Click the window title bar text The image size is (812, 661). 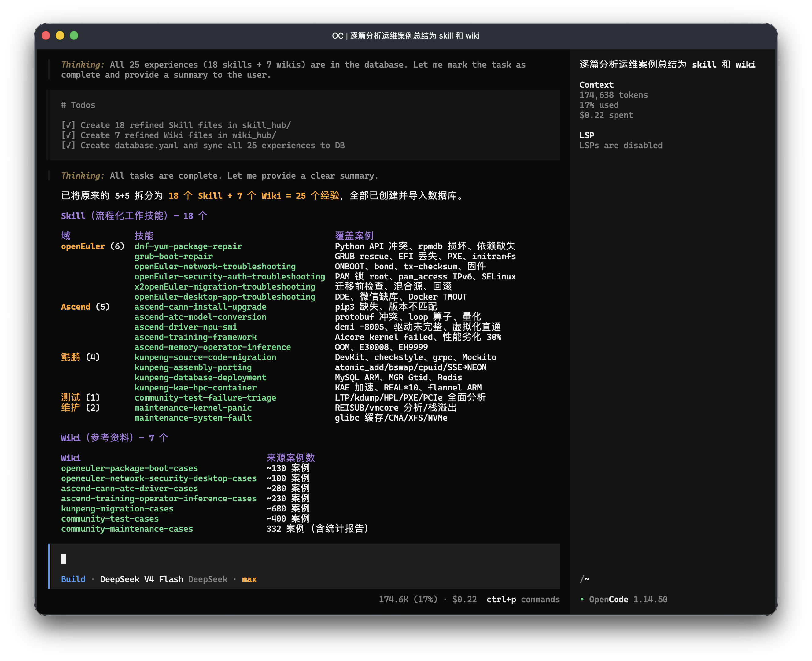coord(406,36)
